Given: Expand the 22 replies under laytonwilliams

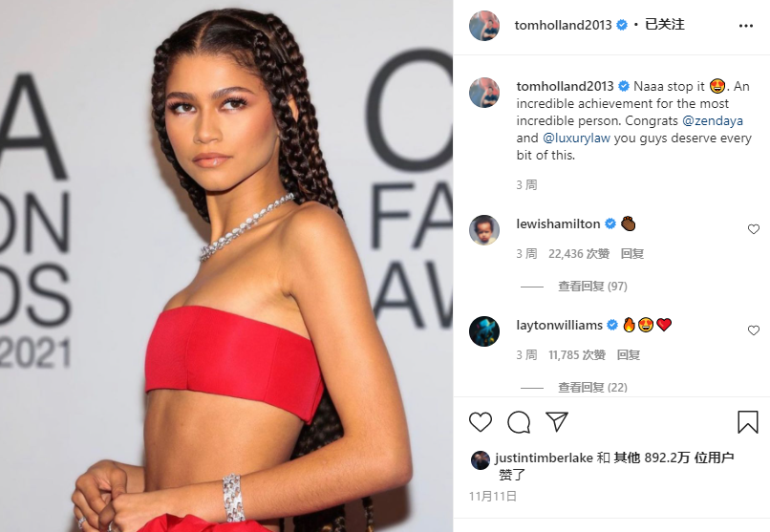Looking at the screenshot, I should (x=592, y=387).
